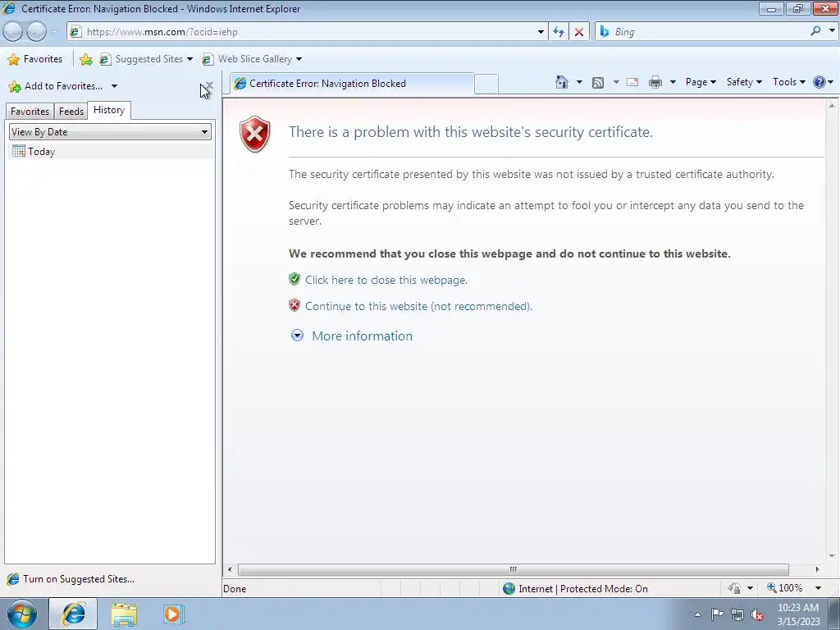Open the Home button dropdown arrow
The width and height of the screenshot is (840, 630).
click(579, 82)
